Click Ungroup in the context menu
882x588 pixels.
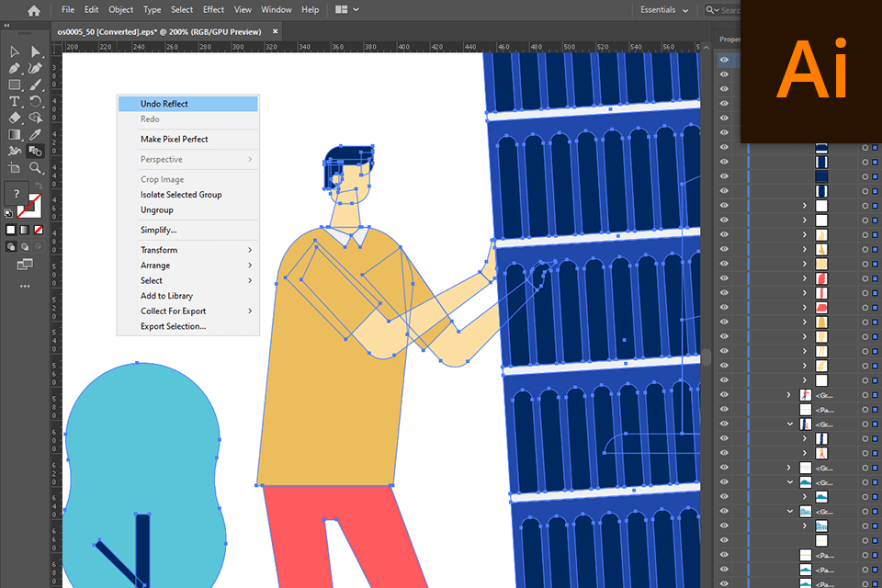(156, 210)
